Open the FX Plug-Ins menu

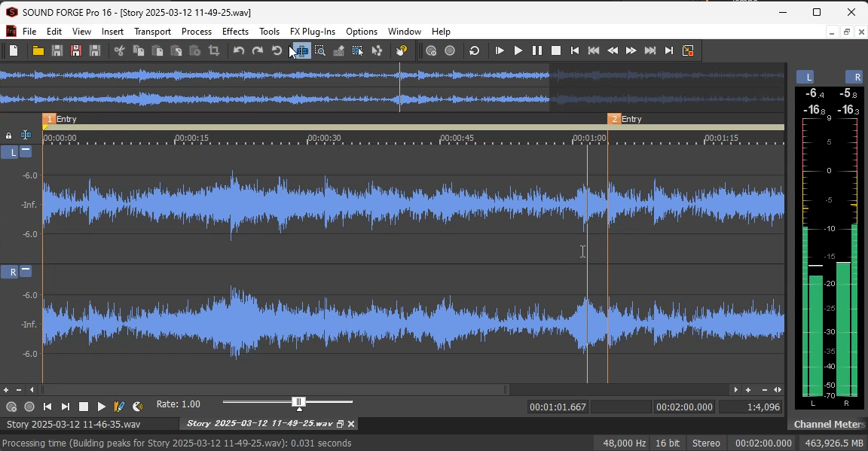pyautogui.click(x=313, y=32)
